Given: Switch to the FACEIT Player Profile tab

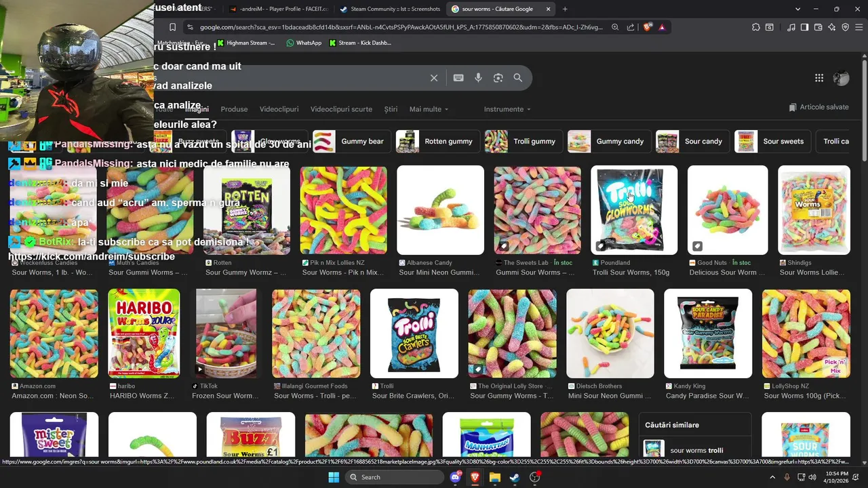Looking at the screenshot, I should [x=279, y=9].
